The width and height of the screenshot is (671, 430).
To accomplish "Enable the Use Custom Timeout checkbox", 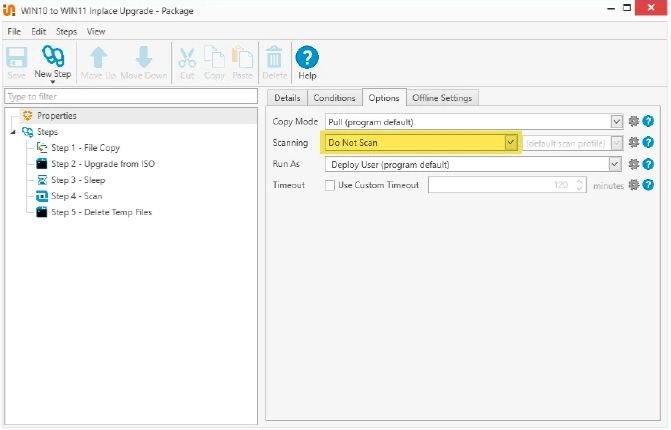I will coord(330,185).
